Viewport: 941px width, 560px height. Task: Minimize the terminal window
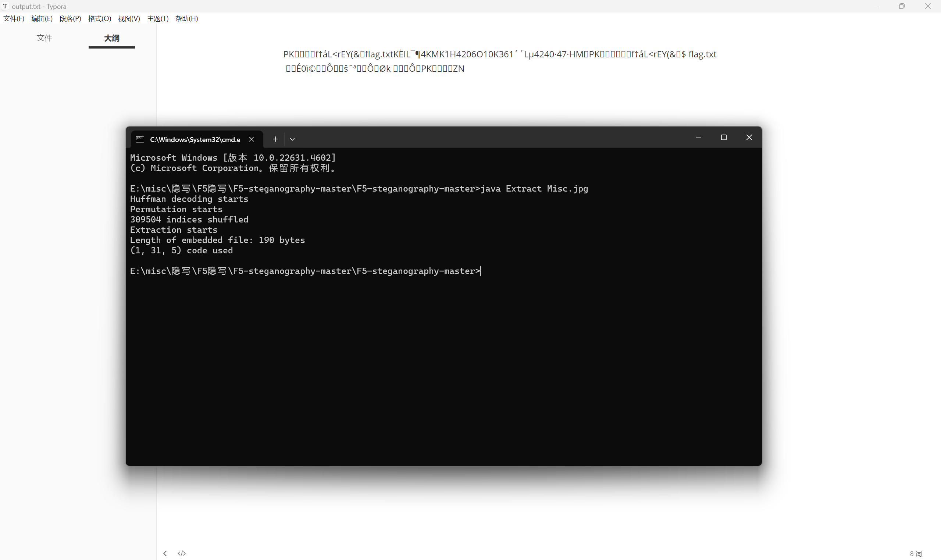click(698, 138)
